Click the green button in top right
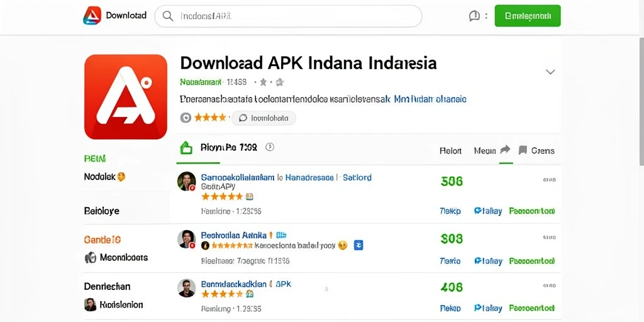The image size is (644, 322). 528,16
